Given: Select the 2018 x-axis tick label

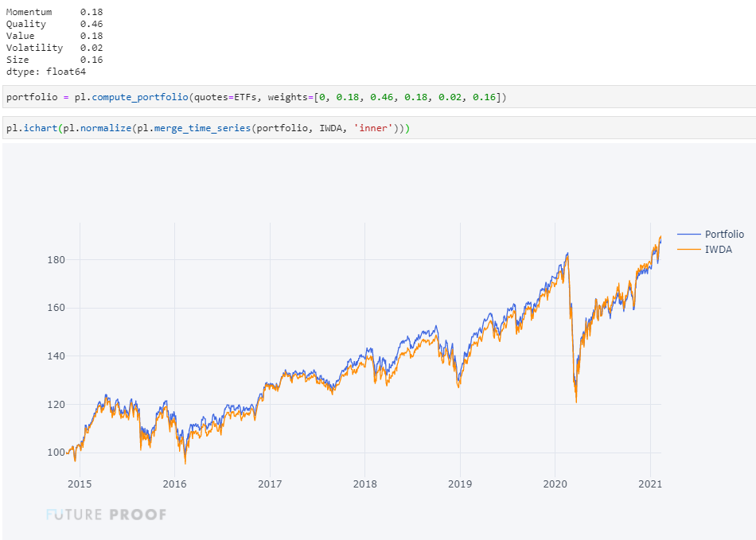Looking at the screenshot, I should [x=364, y=484].
